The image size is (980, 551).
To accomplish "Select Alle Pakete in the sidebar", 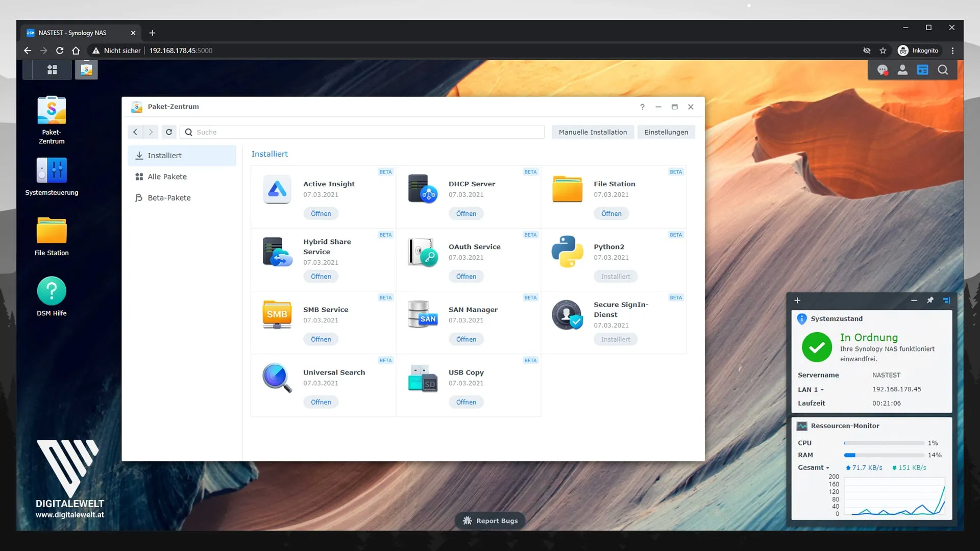I will click(182, 177).
